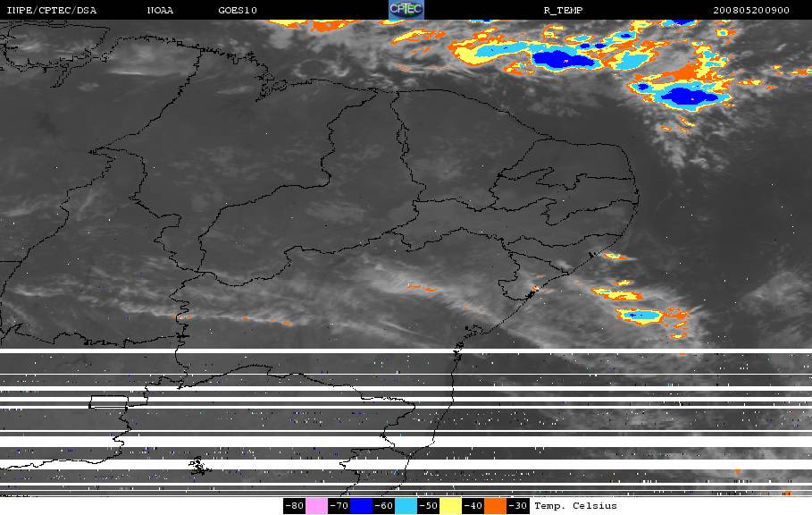The width and height of the screenshot is (812, 515).
Task: Click the second dark blue storm cell at upper right
Action: [x=689, y=97]
